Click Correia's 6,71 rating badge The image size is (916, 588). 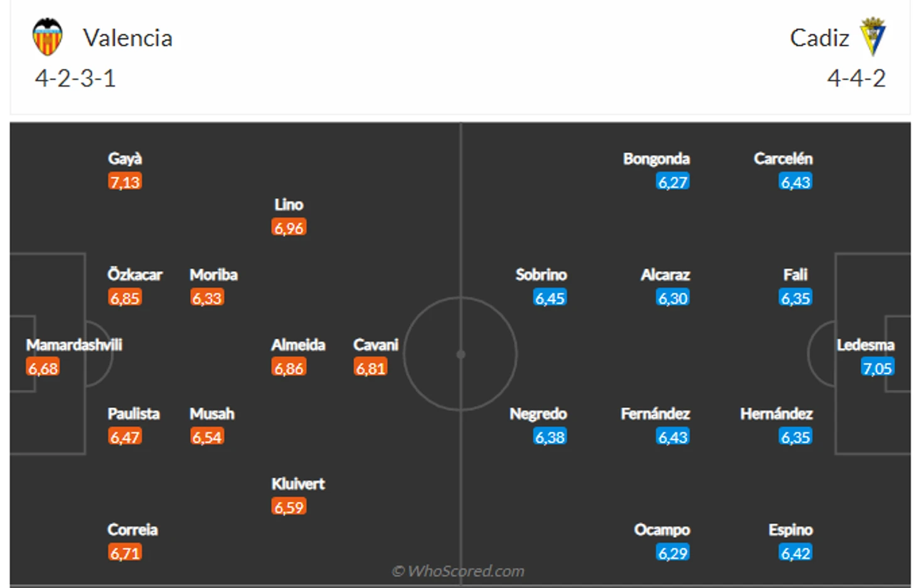tap(125, 553)
